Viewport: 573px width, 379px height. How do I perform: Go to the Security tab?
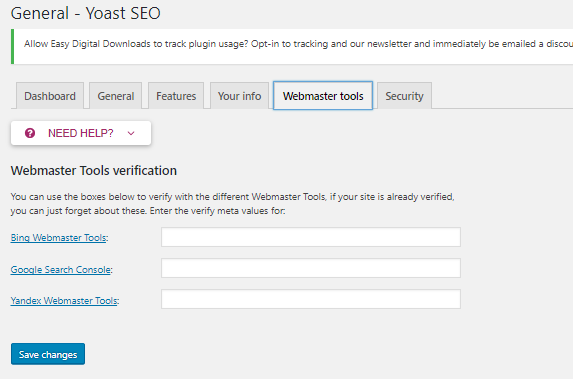point(404,96)
